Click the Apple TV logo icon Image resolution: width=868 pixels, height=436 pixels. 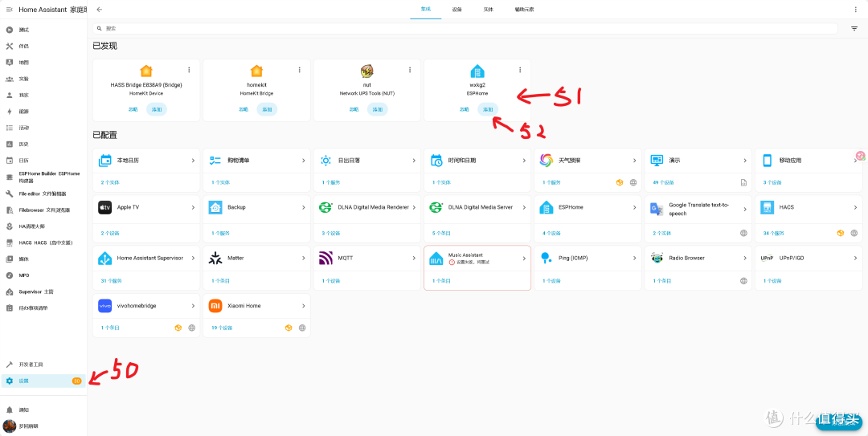(x=105, y=207)
